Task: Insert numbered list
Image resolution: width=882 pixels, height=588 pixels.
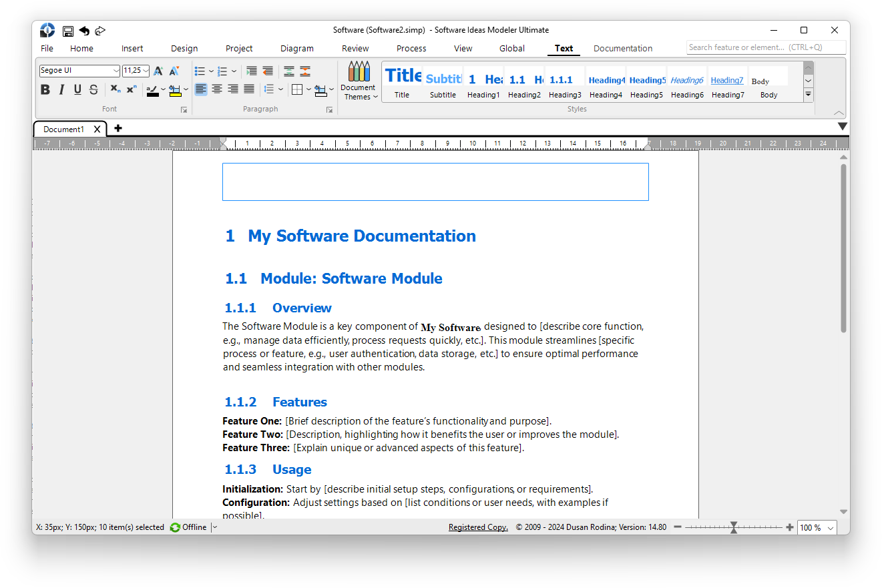Action: (x=222, y=71)
